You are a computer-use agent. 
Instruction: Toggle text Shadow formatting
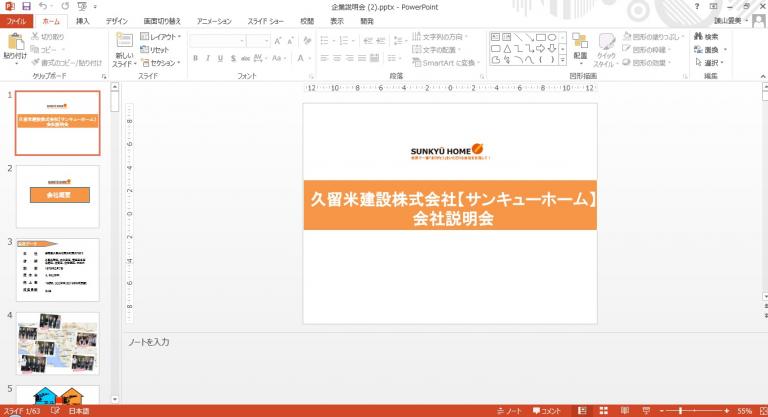[x=233, y=58]
